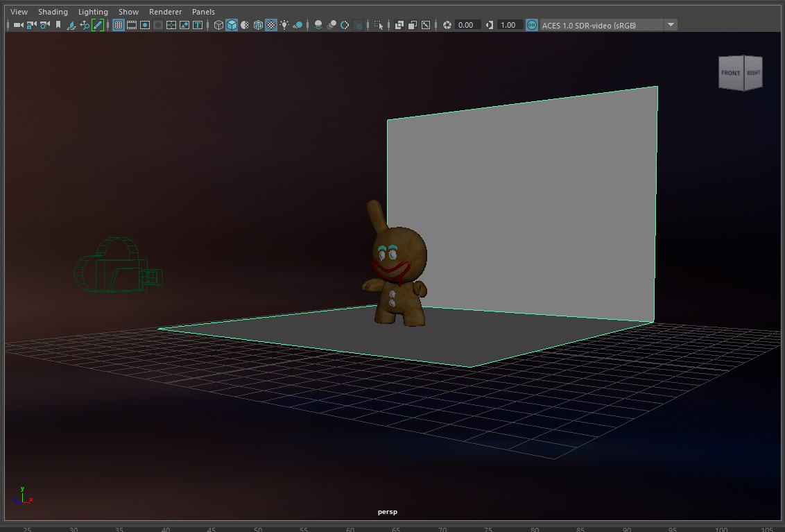
Task: Open ACES 1.0 SDR-video view transform dropdown
Action: (x=670, y=25)
